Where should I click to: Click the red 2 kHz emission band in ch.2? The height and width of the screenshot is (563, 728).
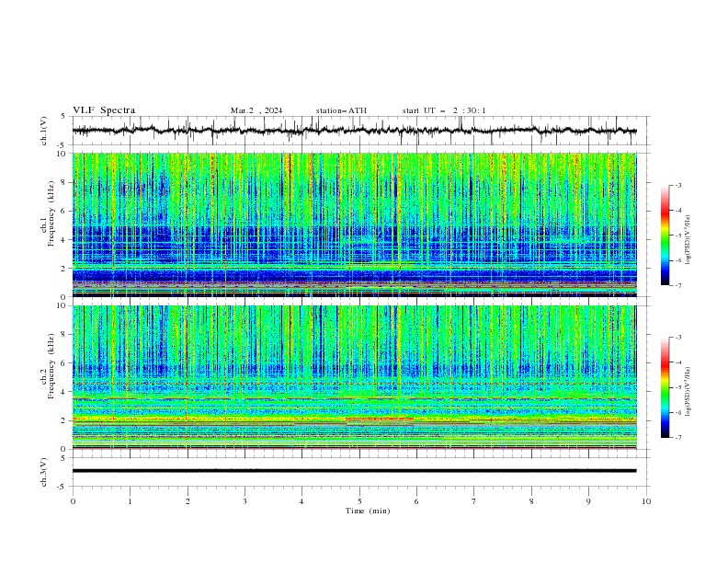click(x=380, y=419)
